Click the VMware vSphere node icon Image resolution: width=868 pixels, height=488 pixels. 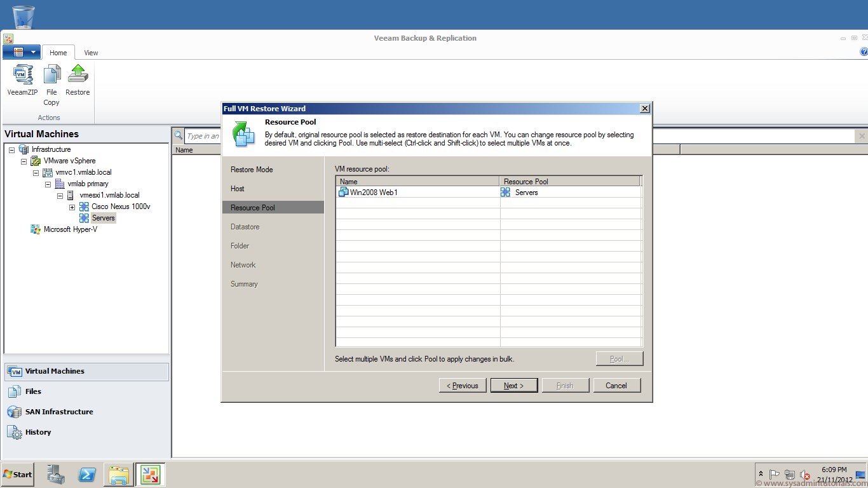click(x=36, y=161)
